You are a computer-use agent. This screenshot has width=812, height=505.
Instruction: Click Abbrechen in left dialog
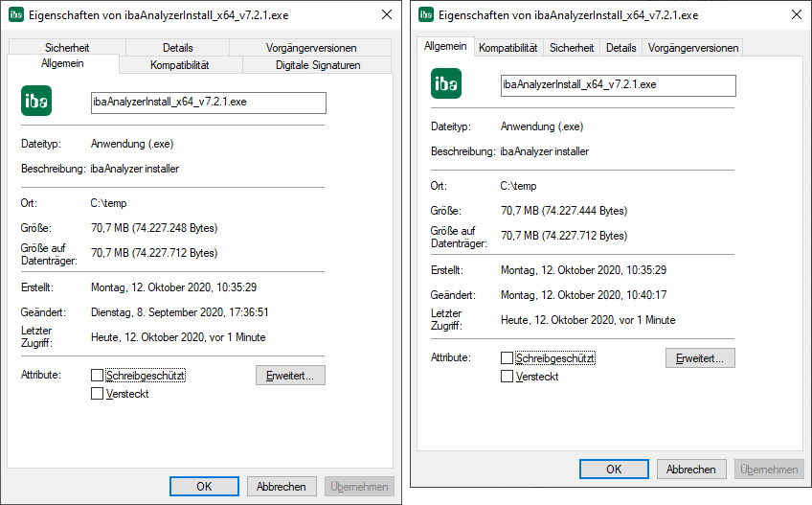(x=282, y=487)
